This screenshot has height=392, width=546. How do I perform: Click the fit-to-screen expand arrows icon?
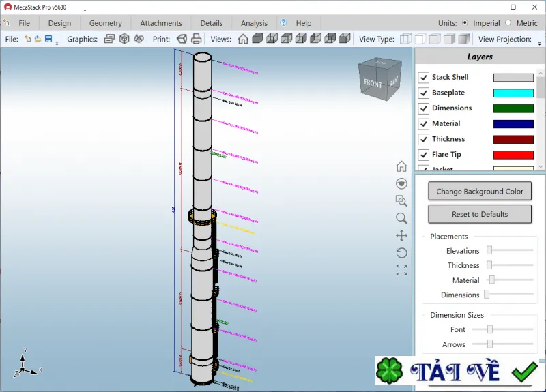pyautogui.click(x=401, y=270)
